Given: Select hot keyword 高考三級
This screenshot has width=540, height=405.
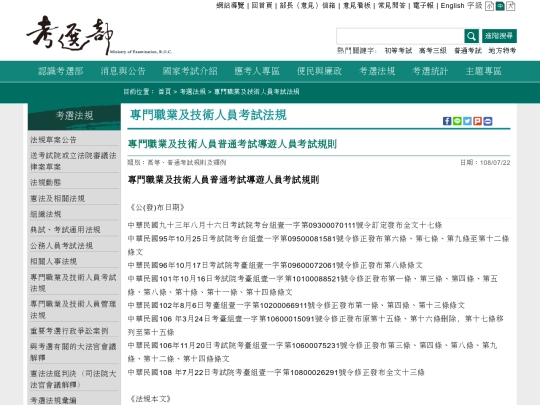Looking at the screenshot, I should (x=433, y=51).
